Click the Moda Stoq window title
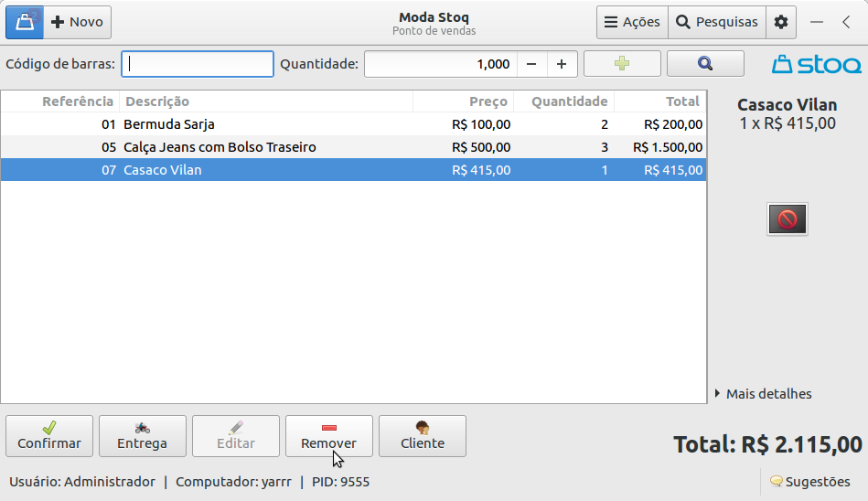 pos(434,17)
